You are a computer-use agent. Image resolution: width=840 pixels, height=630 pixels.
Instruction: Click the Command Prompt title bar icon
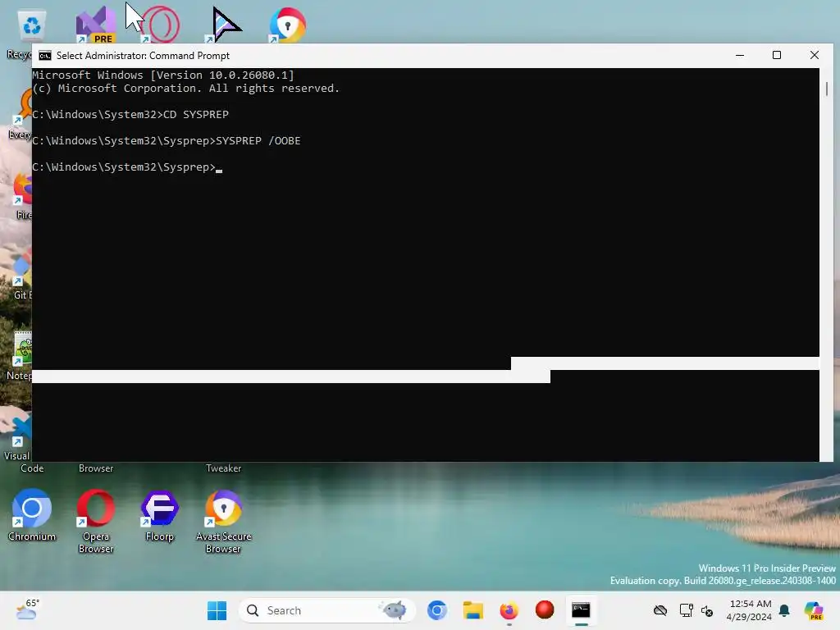pyautogui.click(x=45, y=56)
